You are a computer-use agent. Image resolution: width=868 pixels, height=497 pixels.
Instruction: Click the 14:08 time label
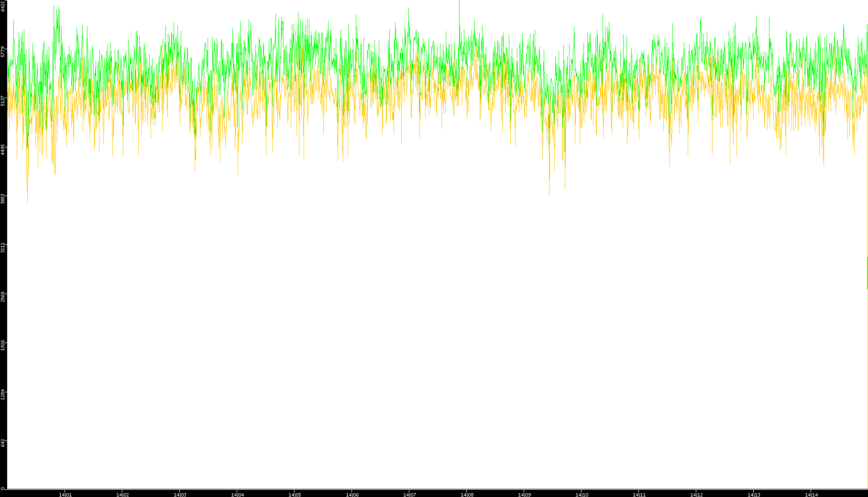(467, 495)
